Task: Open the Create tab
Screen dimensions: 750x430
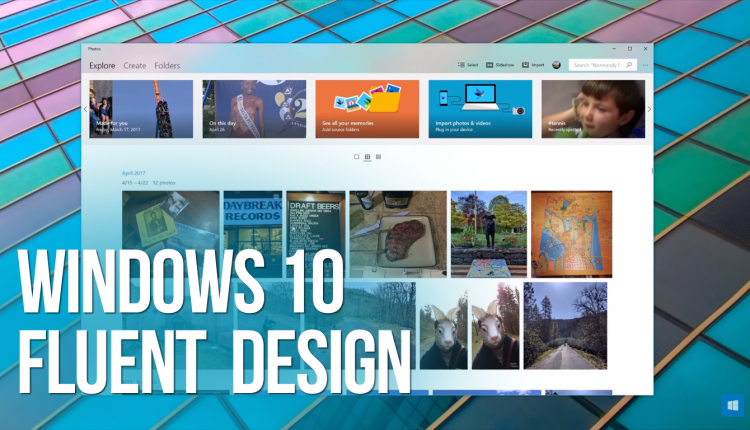Action: tap(135, 66)
